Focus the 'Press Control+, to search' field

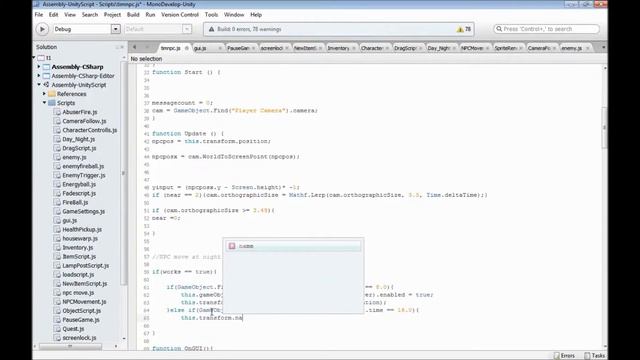pos(547,29)
